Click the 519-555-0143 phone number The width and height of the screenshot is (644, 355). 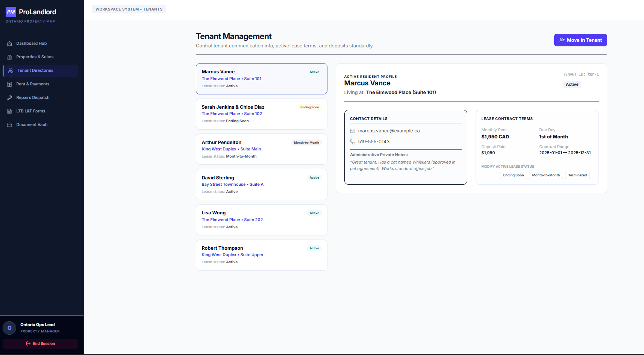pyautogui.click(x=374, y=142)
